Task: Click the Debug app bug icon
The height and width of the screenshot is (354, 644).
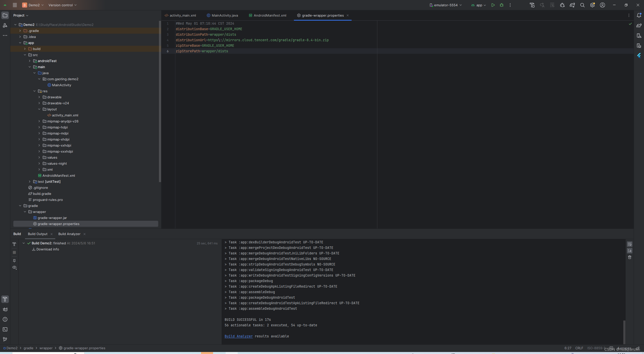Action: [x=502, y=5]
